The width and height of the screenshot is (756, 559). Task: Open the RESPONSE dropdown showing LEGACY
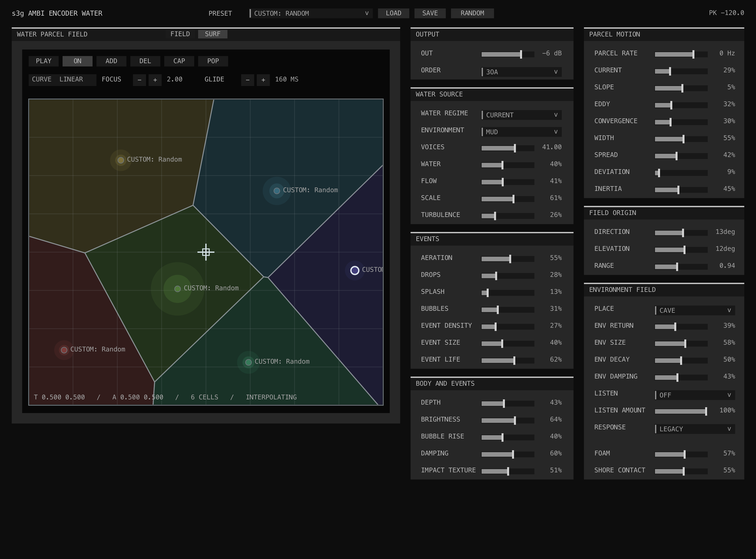(695, 429)
